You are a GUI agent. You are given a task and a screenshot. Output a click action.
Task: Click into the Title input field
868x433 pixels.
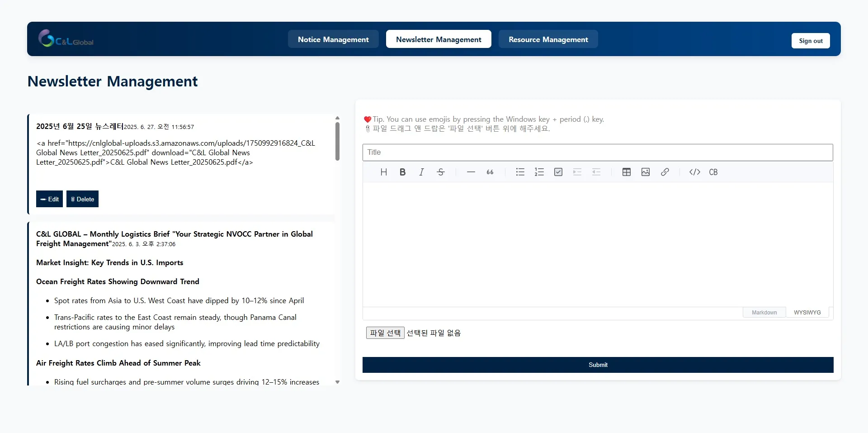click(598, 152)
